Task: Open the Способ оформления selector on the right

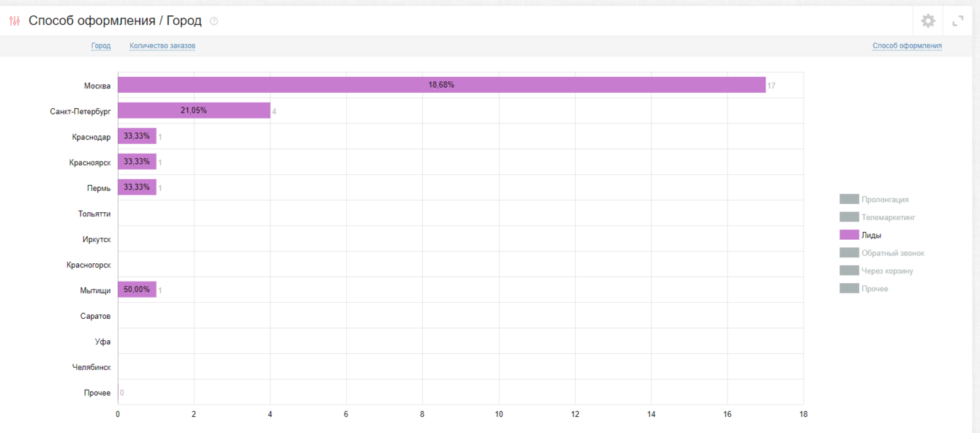Action: (x=907, y=46)
